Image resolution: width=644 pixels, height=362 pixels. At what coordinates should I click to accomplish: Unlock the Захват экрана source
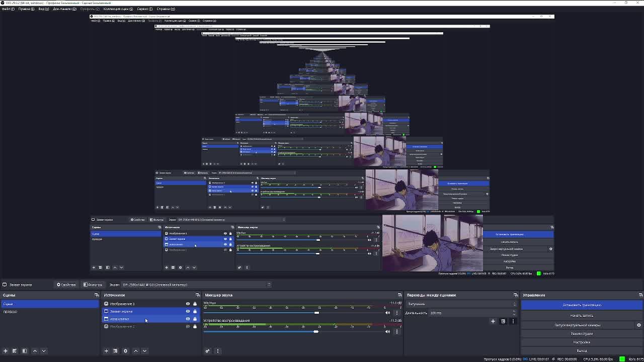pos(195,311)
